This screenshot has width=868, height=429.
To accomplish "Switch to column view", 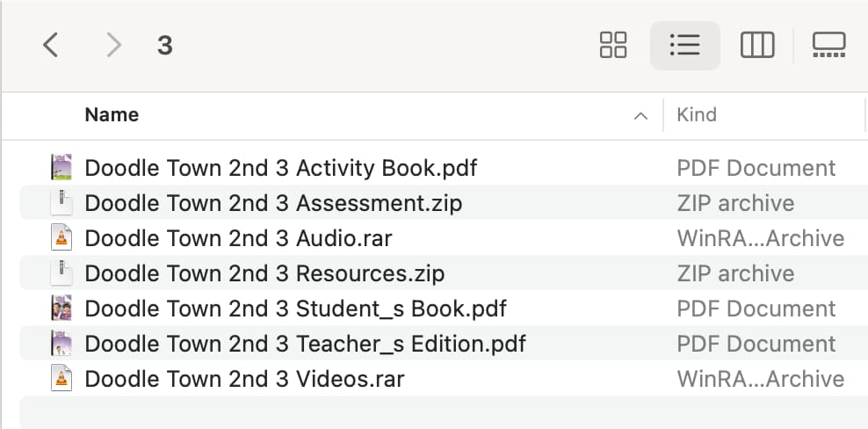I will point(757,45).
